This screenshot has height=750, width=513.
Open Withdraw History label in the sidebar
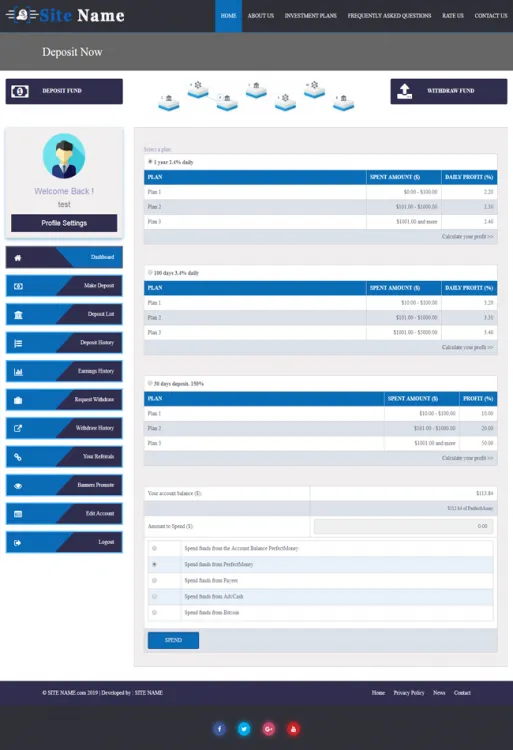[x=95, y=428]
